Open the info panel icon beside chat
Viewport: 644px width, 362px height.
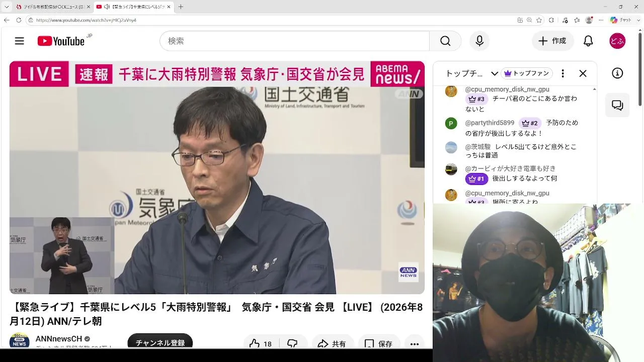(617, 73)
